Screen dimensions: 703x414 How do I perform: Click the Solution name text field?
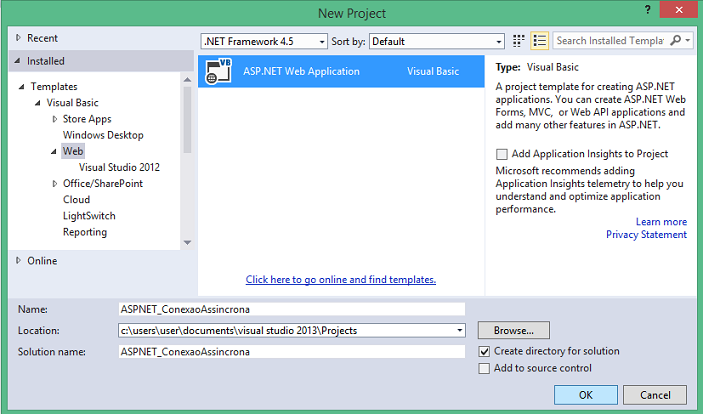(292, 352)
